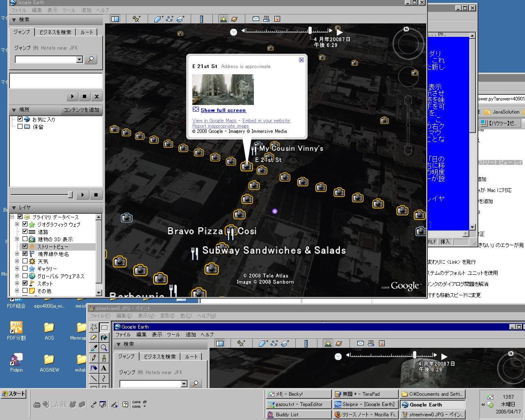Viewport: 525px width, 420px height.
Task: Select the Add Polygon tool icon
Action: pos(158,19)
